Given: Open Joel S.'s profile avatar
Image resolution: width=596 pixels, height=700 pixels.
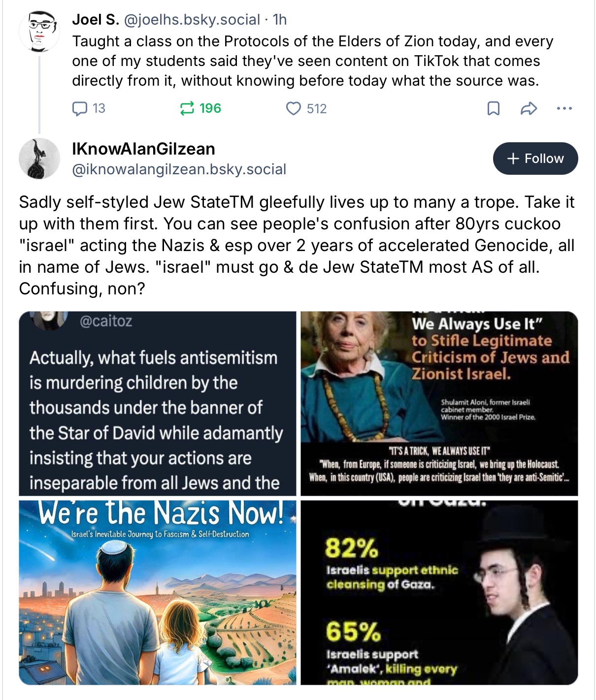Looking at the screenshot, I should coord(39,32).
